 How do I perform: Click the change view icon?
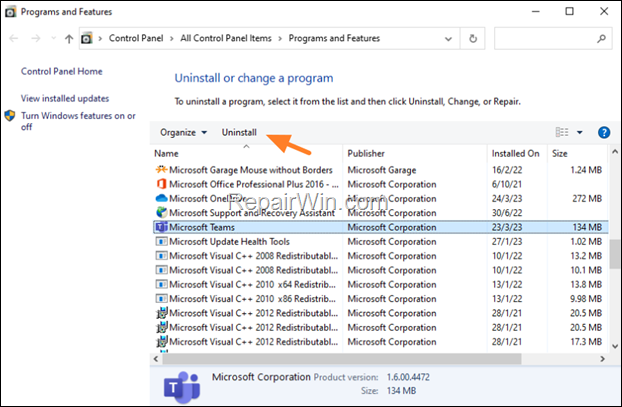[562, 132]
